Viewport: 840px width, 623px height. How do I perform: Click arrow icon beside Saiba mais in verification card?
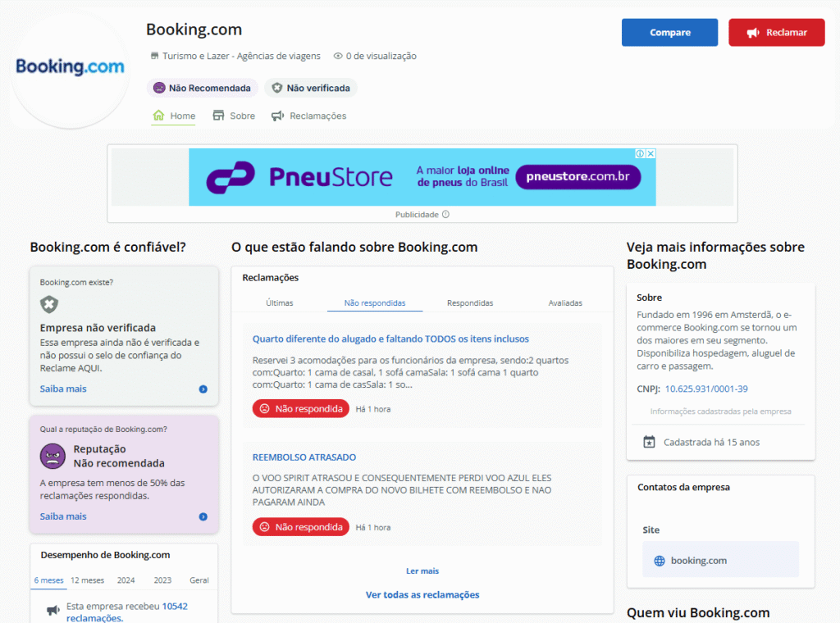203,389
